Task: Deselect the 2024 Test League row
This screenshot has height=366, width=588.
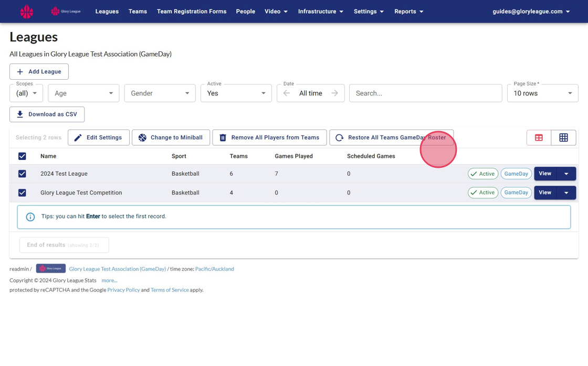Action: [22, 174]
